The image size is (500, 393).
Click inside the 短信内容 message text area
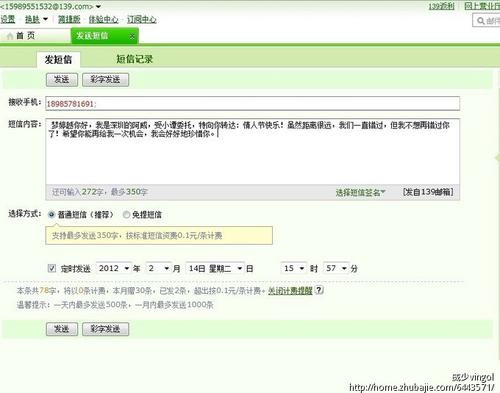(253, 151)
